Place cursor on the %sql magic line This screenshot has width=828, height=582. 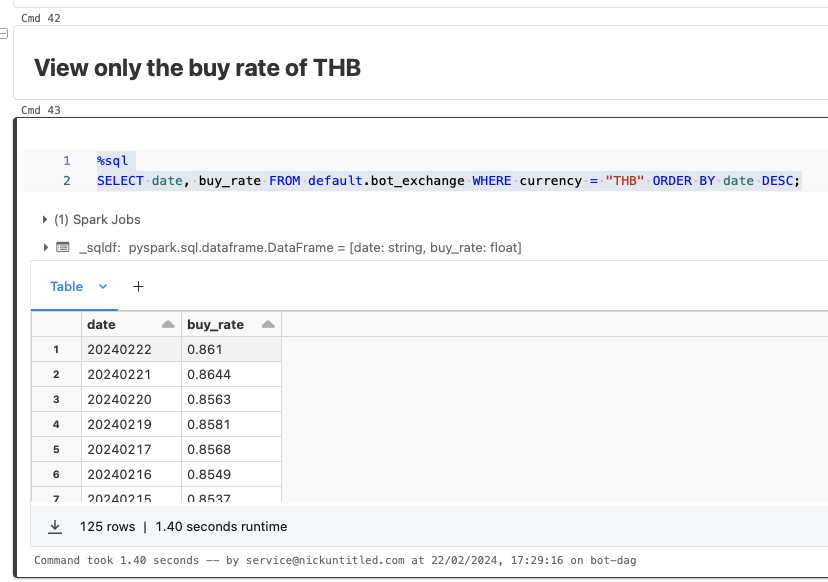click(x=112, y=161)
